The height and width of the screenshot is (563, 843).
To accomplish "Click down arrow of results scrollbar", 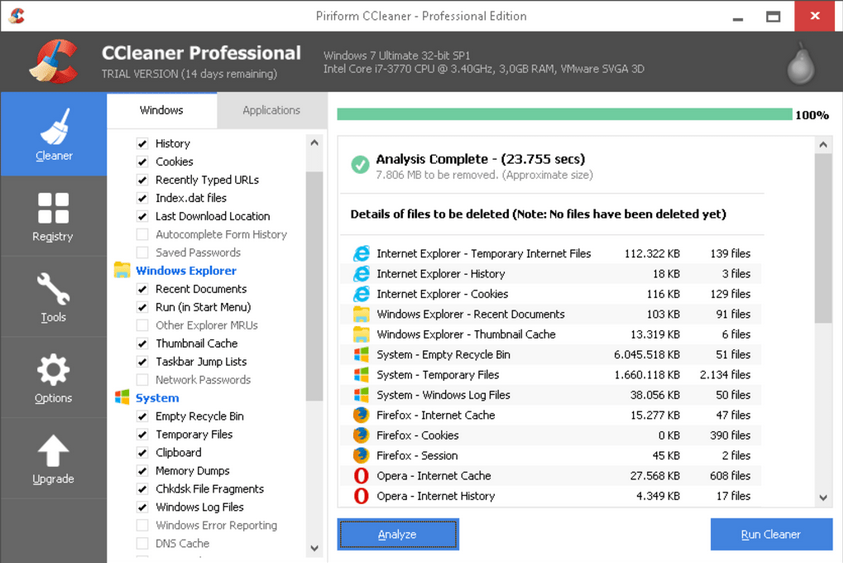I will tap(823, 497).
